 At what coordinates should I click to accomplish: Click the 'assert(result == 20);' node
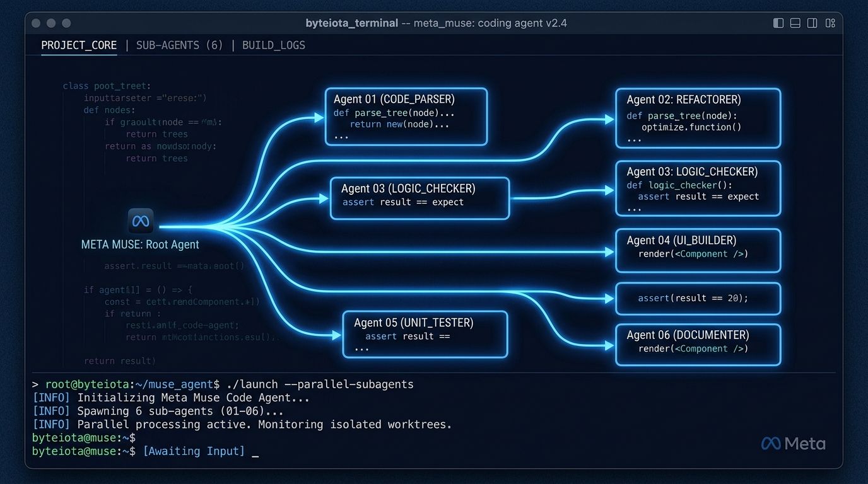click(x=698, y=298)
